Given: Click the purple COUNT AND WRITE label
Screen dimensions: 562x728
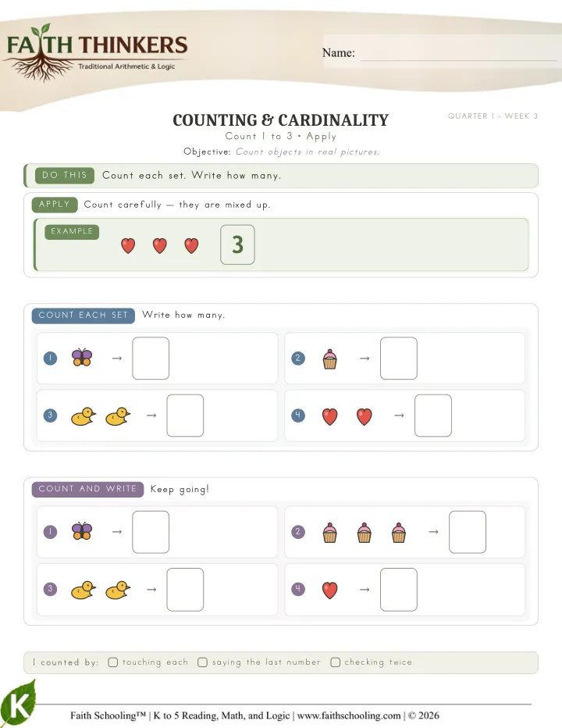Looking at the screenshot, I should click(x=87, y=489).
